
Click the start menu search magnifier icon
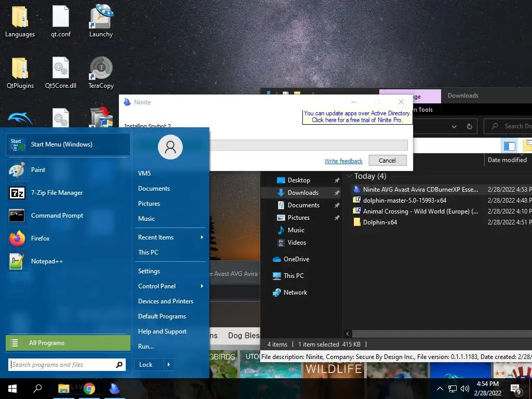(x=119, y=364)
